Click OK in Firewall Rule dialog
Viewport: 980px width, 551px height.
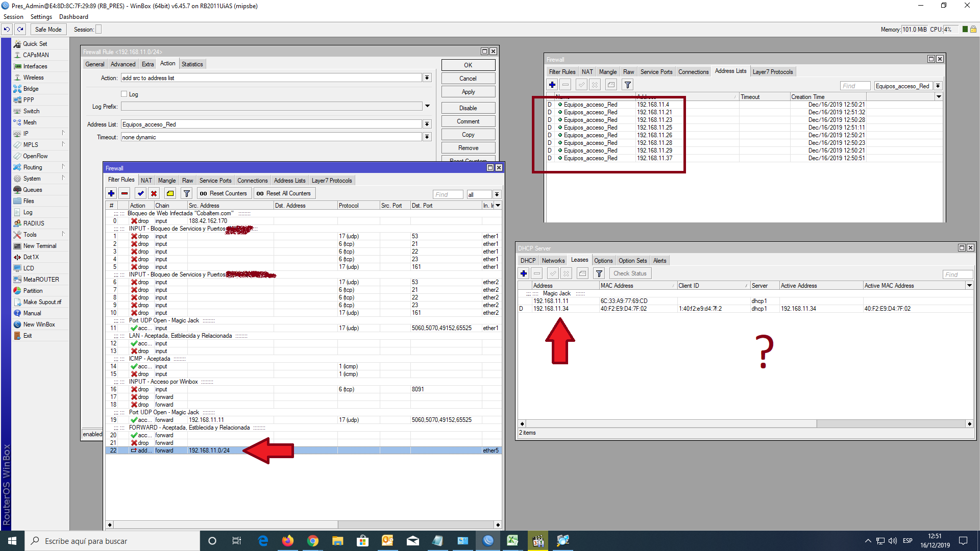(468, 65)
